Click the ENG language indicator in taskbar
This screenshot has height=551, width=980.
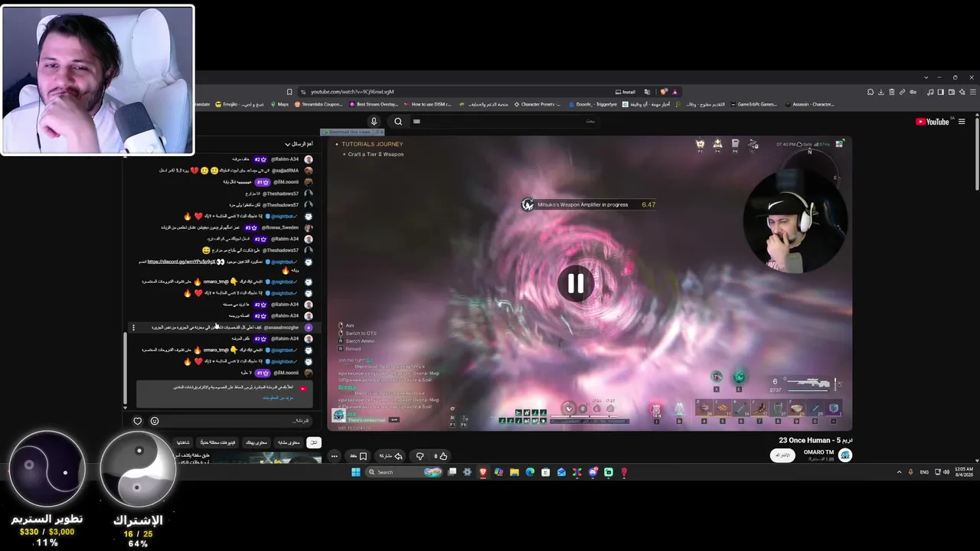pos(924,472)
